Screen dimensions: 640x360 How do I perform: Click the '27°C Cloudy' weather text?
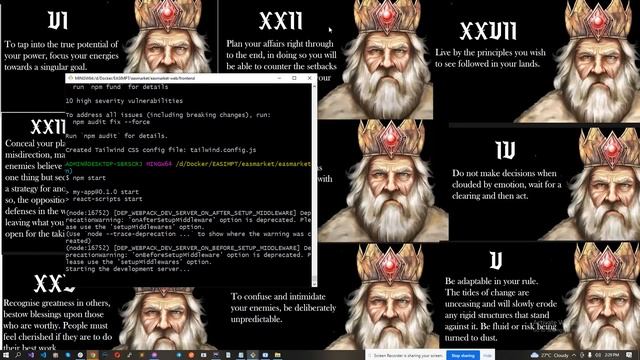(555, 356)
